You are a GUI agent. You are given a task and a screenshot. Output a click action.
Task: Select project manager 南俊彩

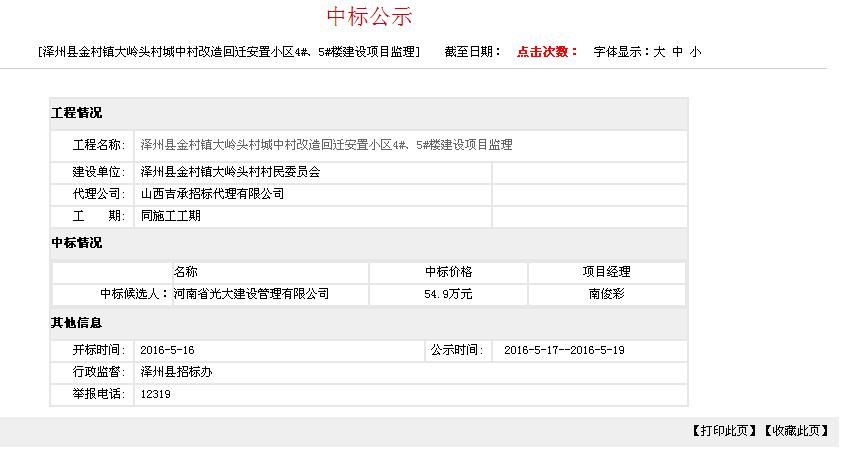point(607,294)
